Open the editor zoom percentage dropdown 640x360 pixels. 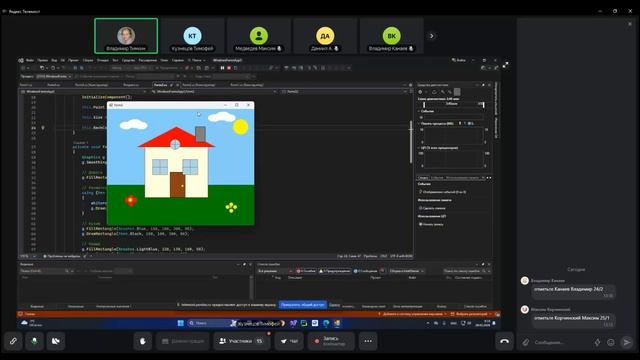(28, 256)
